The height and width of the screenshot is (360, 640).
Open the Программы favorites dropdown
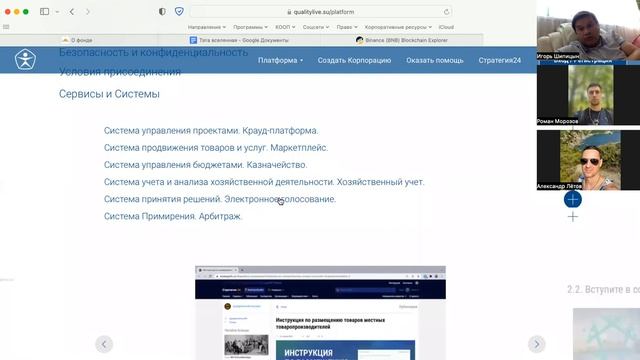[x=250, y=27]
